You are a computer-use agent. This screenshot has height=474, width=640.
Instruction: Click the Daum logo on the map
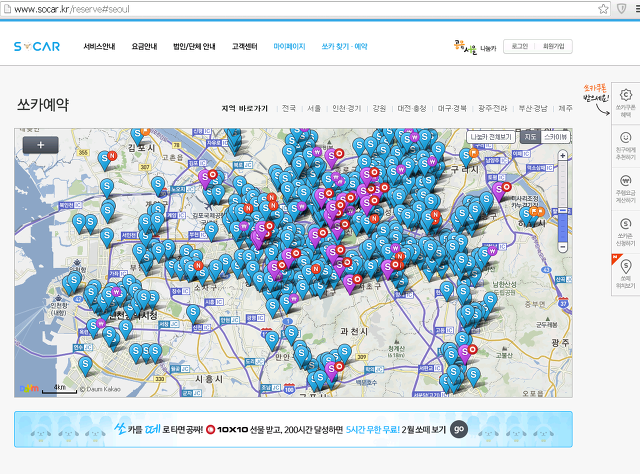coord(29,388)
